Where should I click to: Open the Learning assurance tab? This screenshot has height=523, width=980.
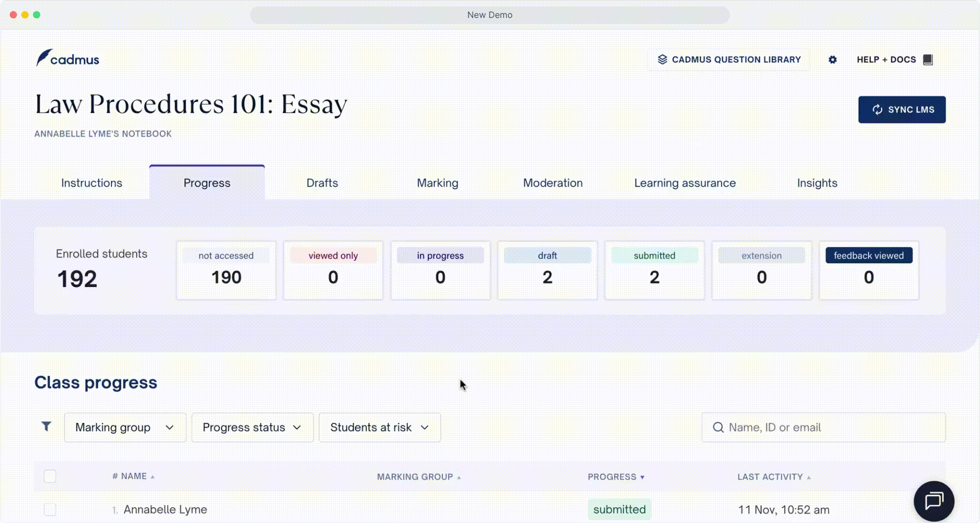684,183
